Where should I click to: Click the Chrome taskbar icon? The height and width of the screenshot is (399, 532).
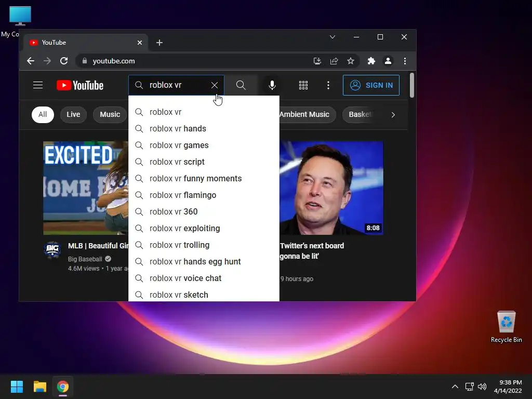[x=63, y=387]
